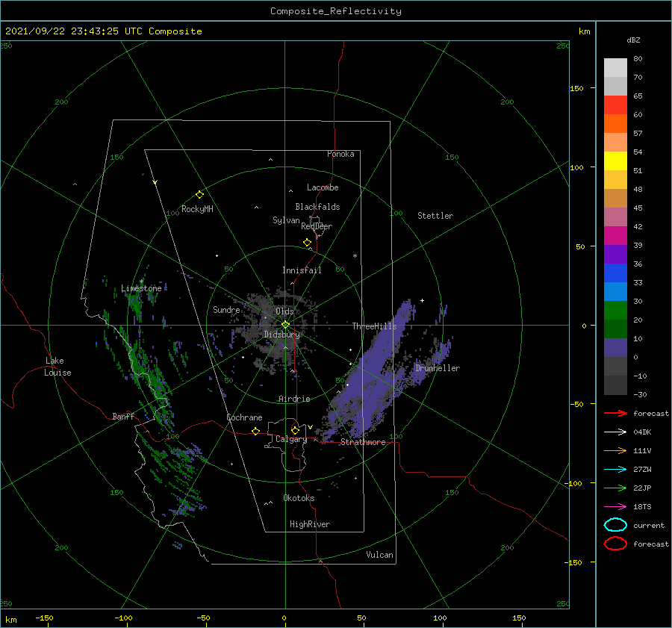Screen dimensions: 672x628
Task: Click the yellow diamond marker below Cochrane
Action: point(255,431)
